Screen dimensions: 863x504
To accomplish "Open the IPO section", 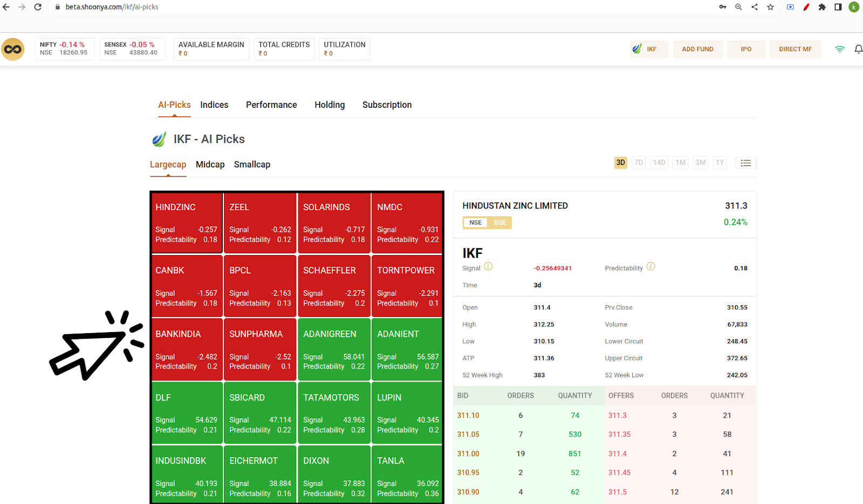I will click(746, 49).
